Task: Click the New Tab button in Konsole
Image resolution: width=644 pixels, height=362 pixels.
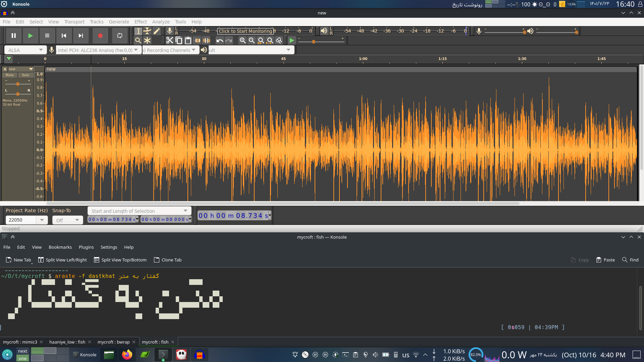Action: pyautogui.click(x=19, y=260)
